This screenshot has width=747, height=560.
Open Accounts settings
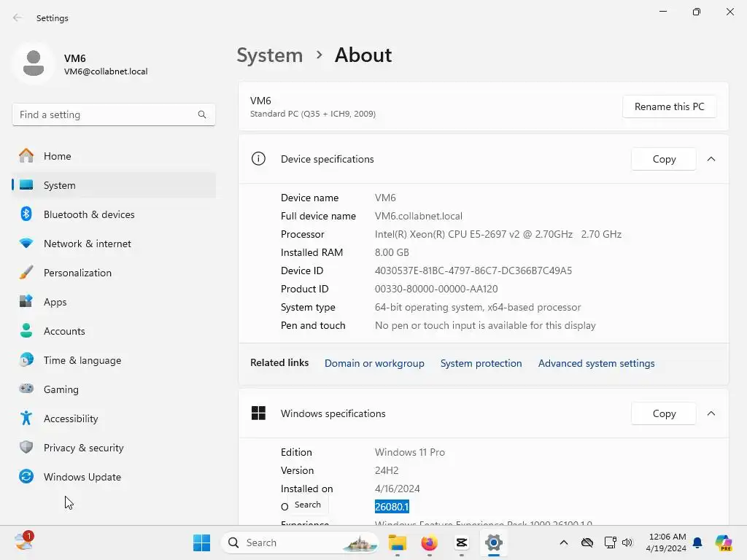click(113, 331)
